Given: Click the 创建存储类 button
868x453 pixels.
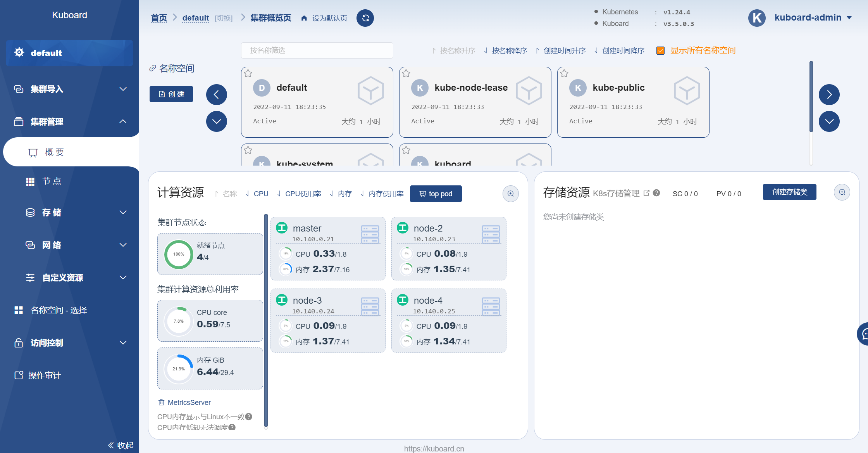Looking at the screenshot, I should click(x=789, y=192).
